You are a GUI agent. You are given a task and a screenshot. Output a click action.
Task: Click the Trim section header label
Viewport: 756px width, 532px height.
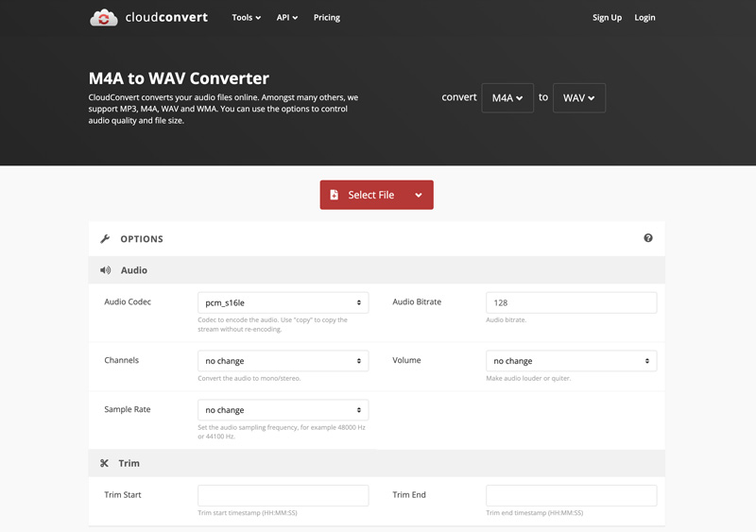(129, 463)
